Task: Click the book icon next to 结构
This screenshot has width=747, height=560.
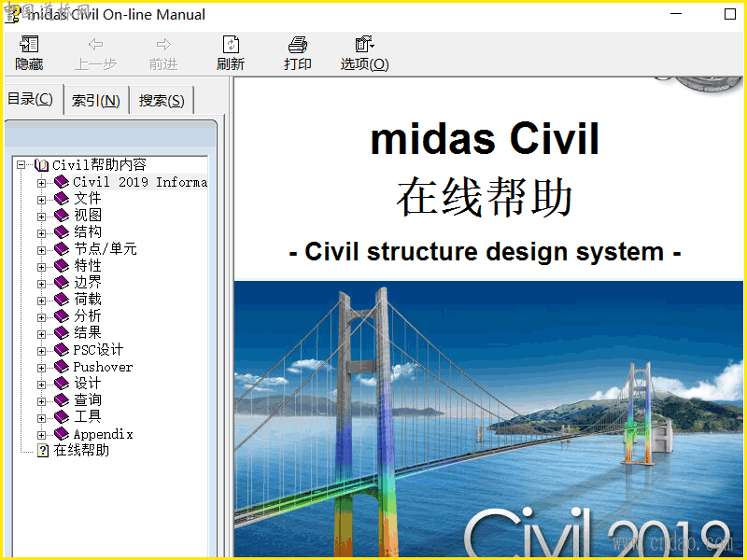Action: [62, 231]
